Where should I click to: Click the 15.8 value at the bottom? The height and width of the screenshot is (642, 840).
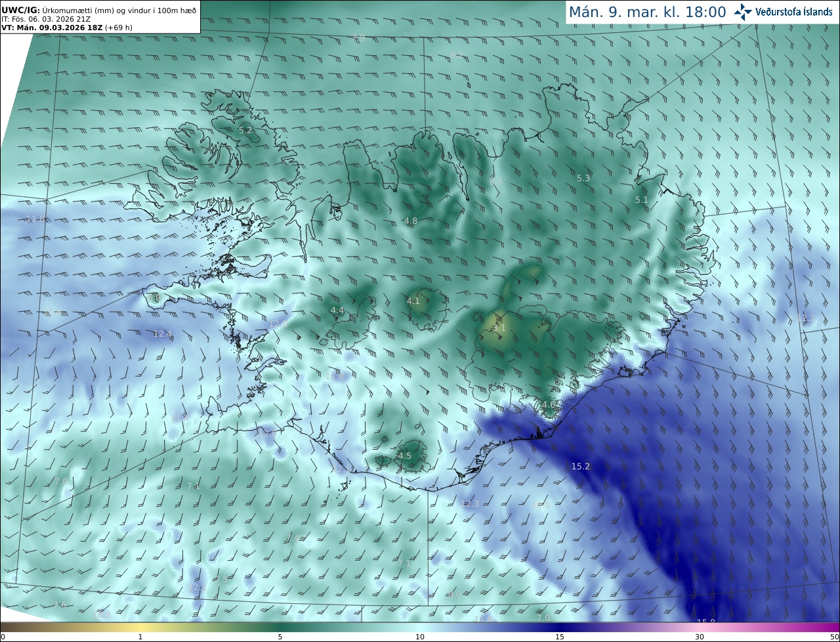click(x=705, y=622)
